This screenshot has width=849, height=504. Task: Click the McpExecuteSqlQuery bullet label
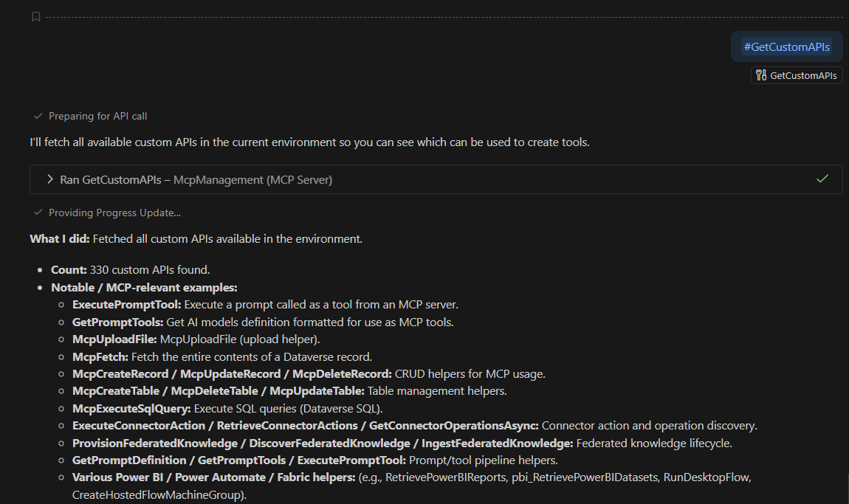coord(131,408)
